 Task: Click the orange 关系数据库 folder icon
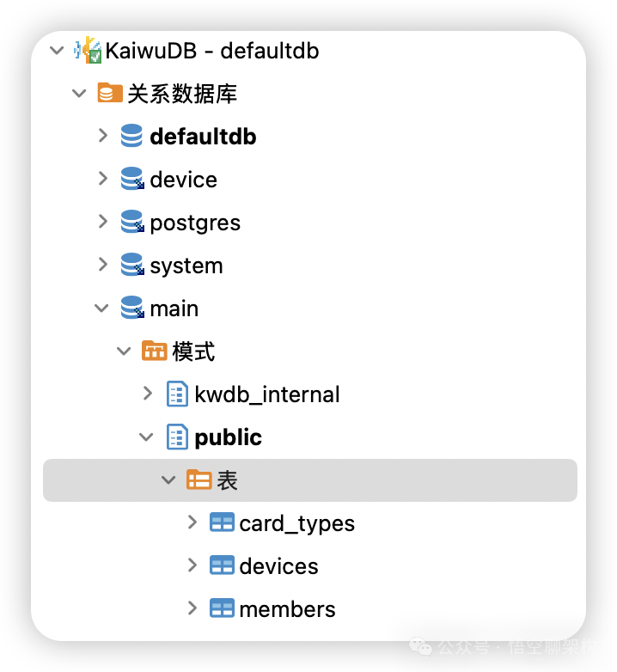click(x=110, y=93)
